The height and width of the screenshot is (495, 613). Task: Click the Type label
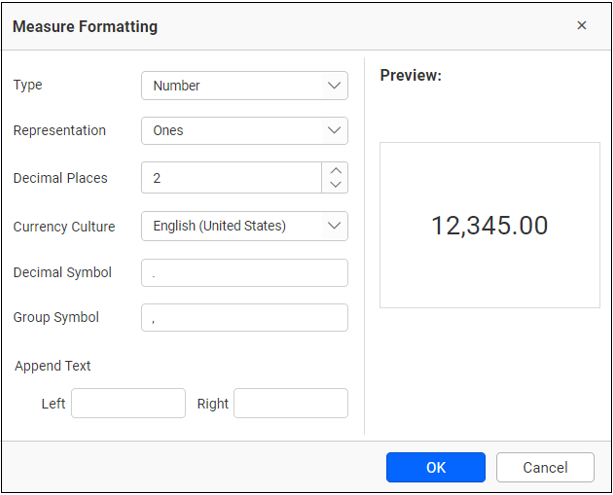click(x=28, y=85)
